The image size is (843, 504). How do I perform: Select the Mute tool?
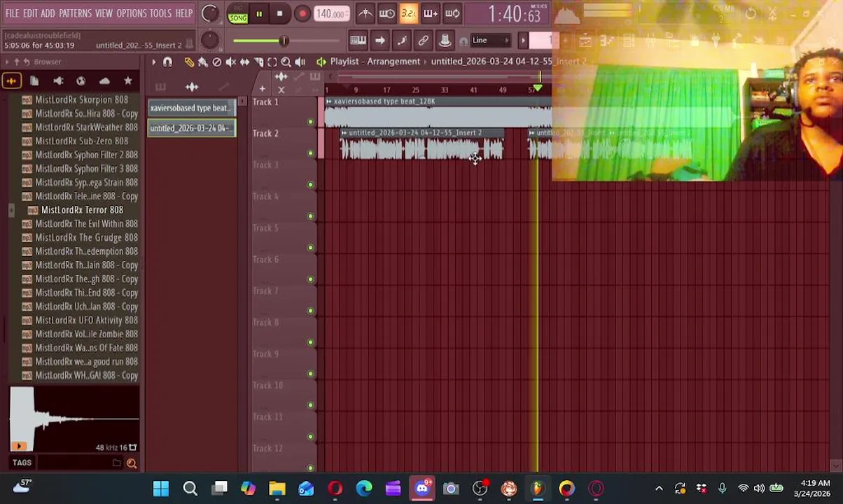[230, 62]
